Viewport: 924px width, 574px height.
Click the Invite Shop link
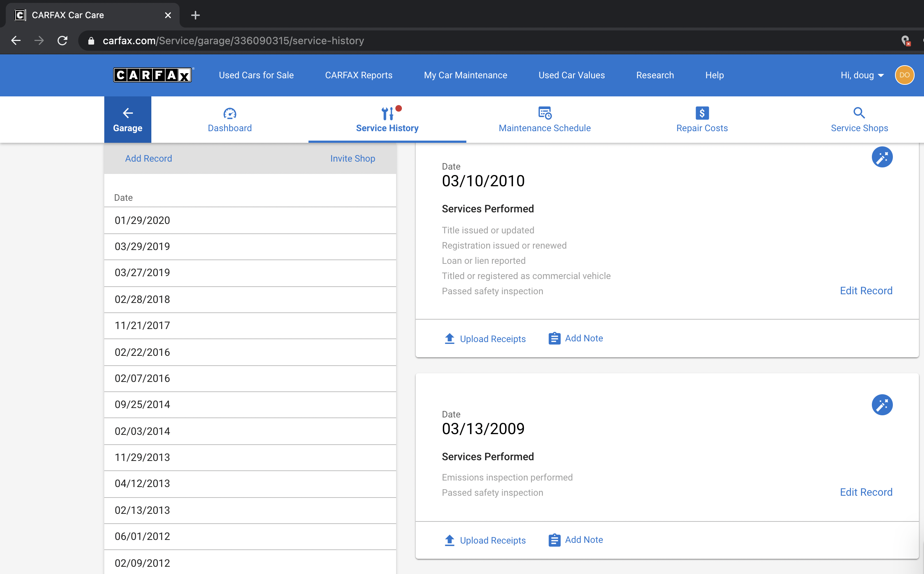(352, 158)
